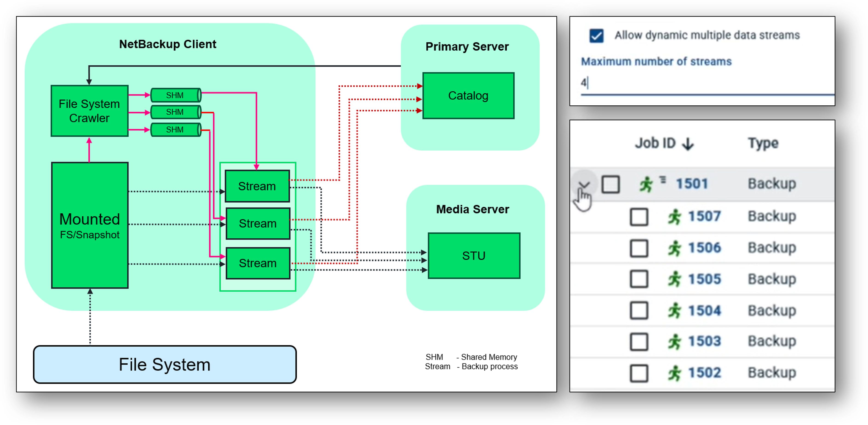This screenshot has width=868, height=425.
Task: Click the 'Backup process' legend text
Action: coord(490,366)
